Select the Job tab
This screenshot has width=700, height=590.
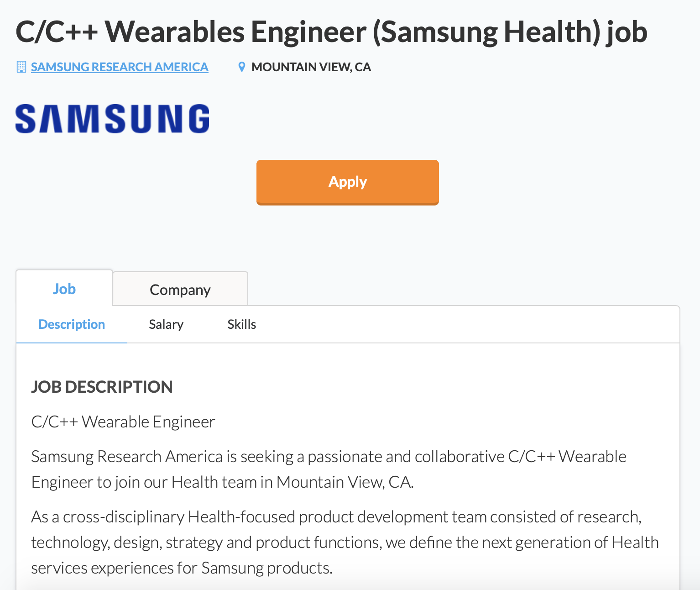tap(64, 289)
